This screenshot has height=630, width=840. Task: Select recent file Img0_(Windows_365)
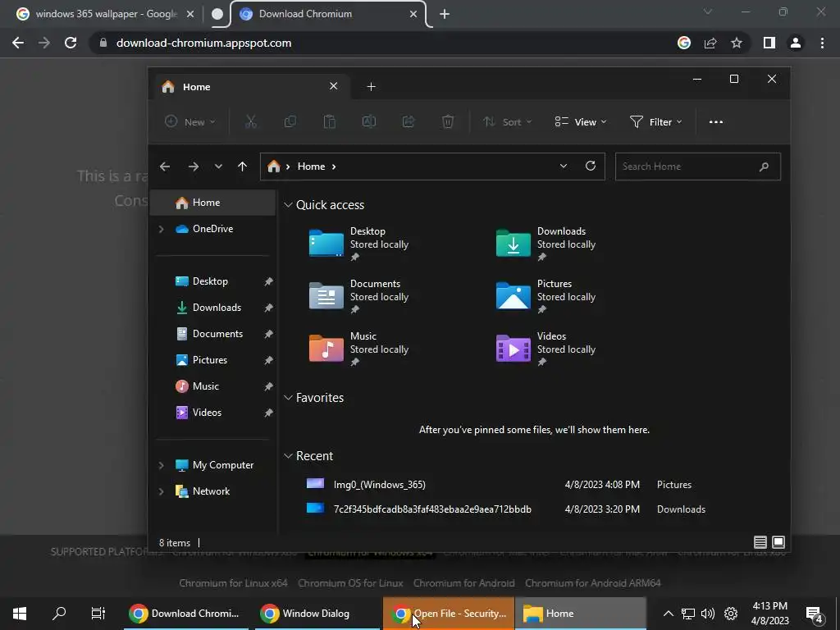[x=506, y=484]
